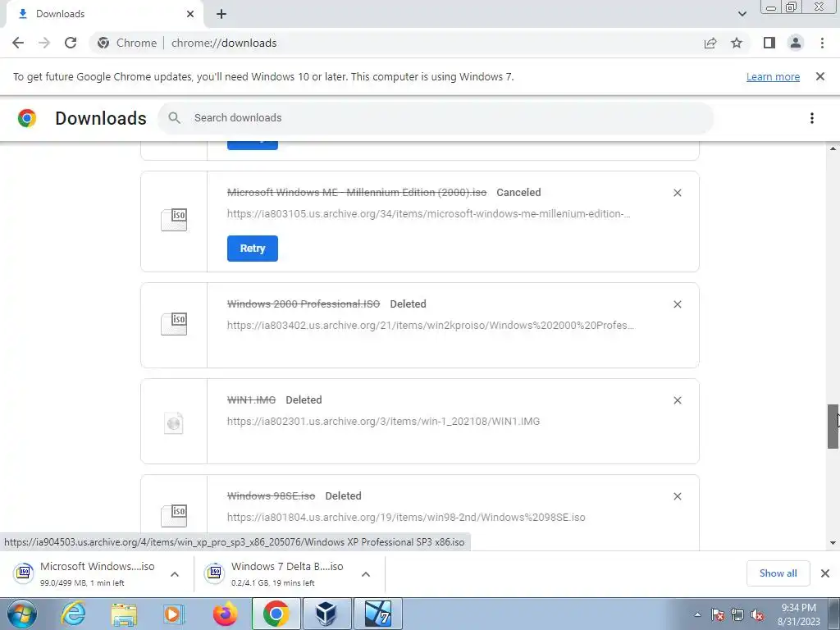The image size is (840, 630).
Task: Open the WIN1.IMG archive.org URL link
Action: click(384, 421)
